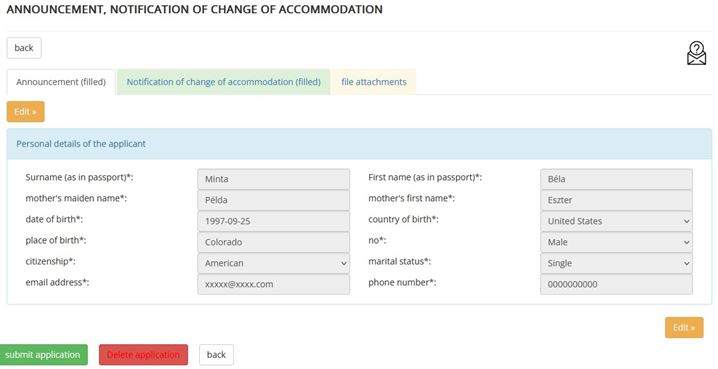Switch to the Announcement (filled) tab

(x=61, y=82)
